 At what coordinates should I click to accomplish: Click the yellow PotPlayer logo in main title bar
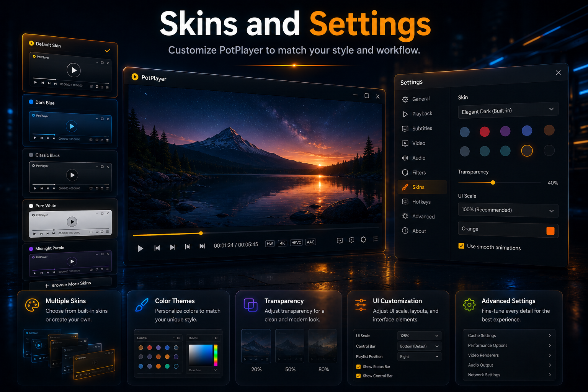135,77
